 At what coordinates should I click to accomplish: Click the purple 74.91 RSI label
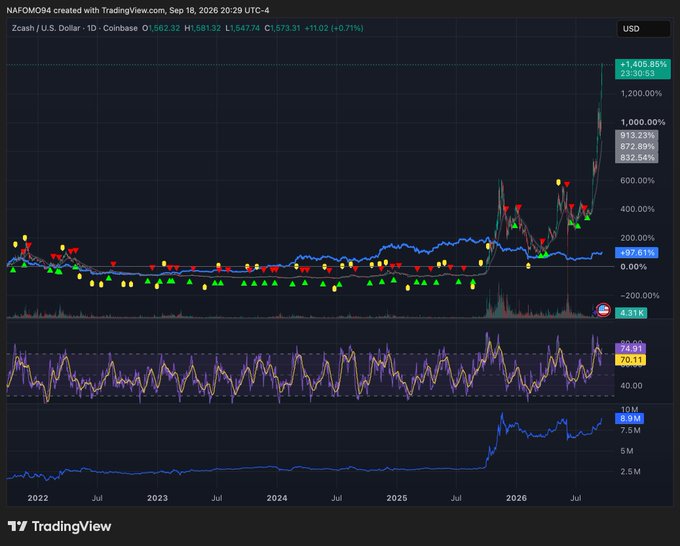coord(631,348)
